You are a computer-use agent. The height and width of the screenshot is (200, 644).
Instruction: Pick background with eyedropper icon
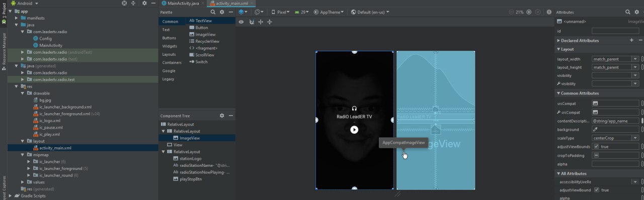click(x=595, y=130)
